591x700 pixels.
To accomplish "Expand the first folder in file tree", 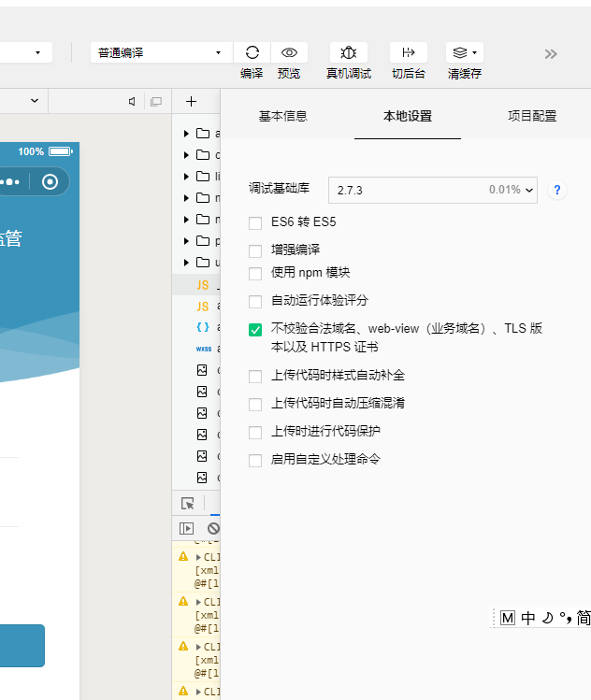I will point(186,134).
